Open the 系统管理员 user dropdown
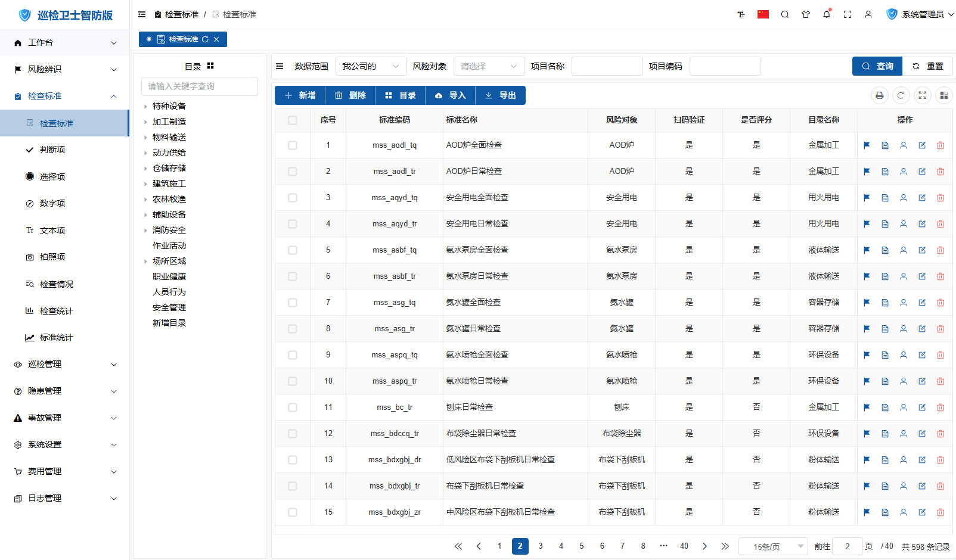 (x=920, y=14)
